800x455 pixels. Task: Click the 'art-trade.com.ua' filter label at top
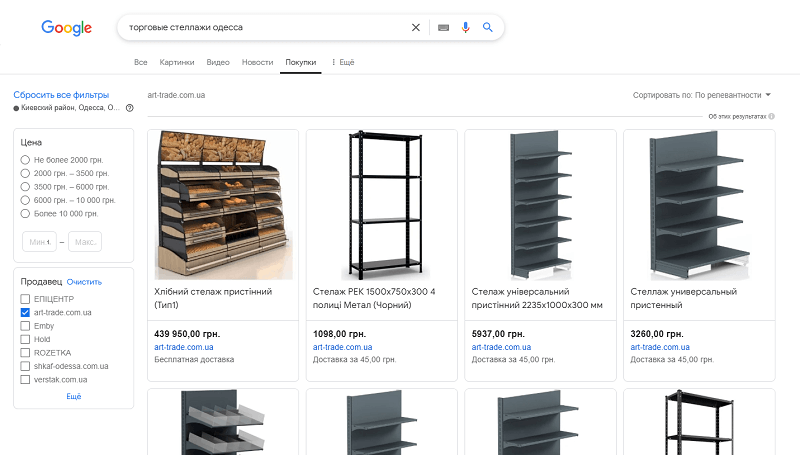(176, 95)
